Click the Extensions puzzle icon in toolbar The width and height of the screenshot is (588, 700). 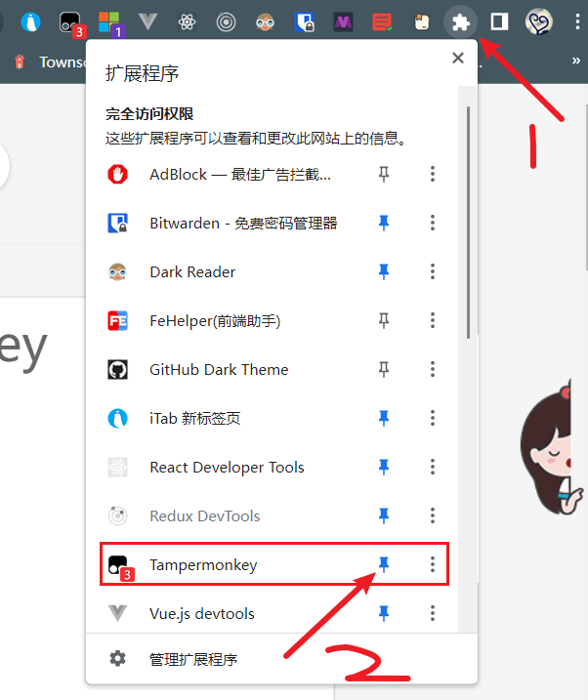pos(460,21)
